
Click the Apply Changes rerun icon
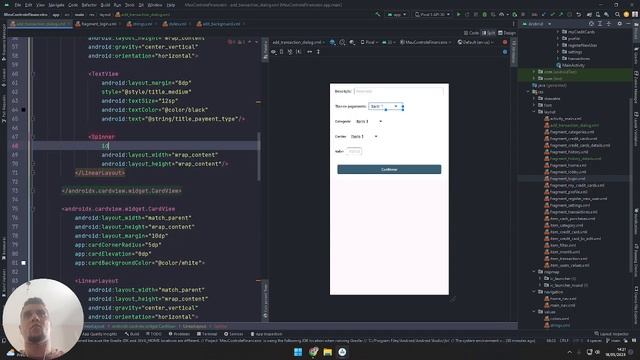tap(467, 14)
